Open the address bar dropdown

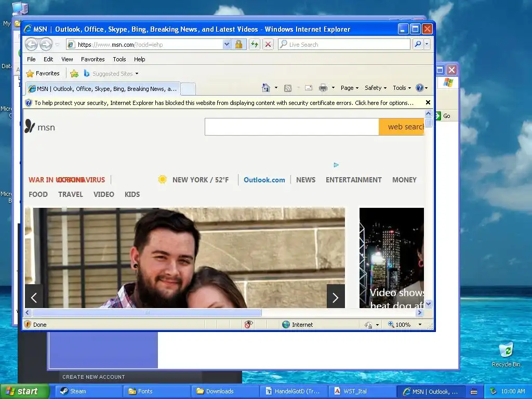point(227,44)
